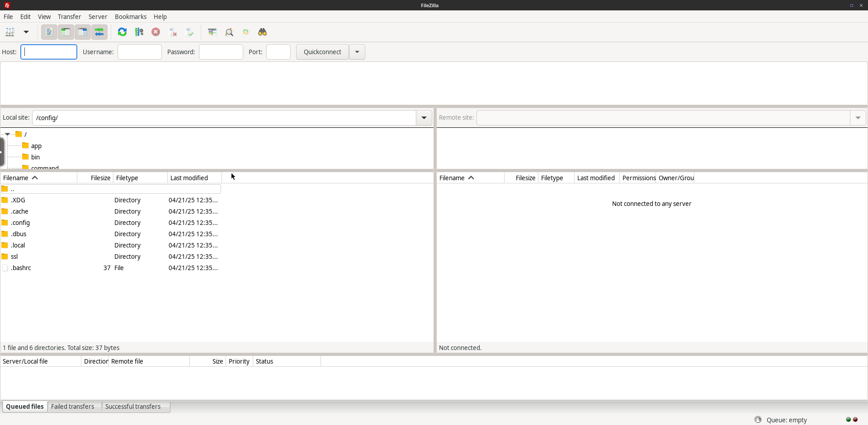Sort remote list by Permissions column
This screenshot has width=868, height=425.
[x=638, y=178]
